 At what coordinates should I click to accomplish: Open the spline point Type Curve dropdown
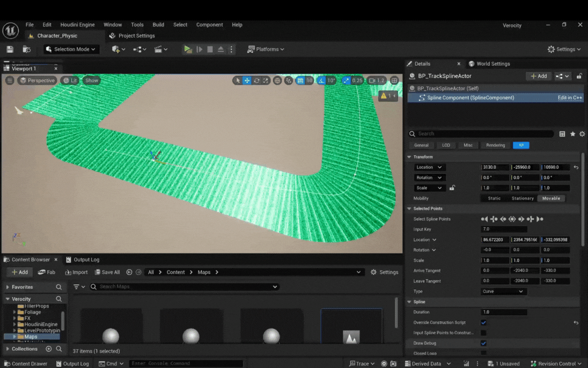pos(503,291)
